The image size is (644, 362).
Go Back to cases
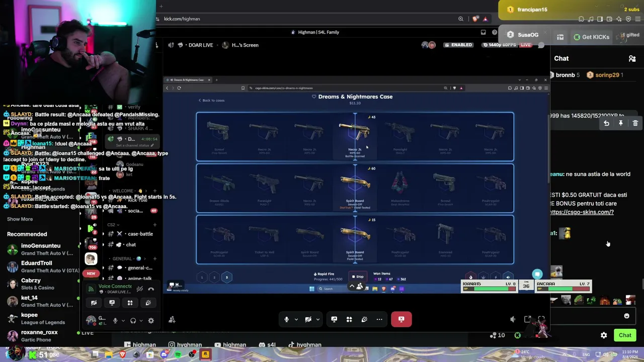click(211, 101)
